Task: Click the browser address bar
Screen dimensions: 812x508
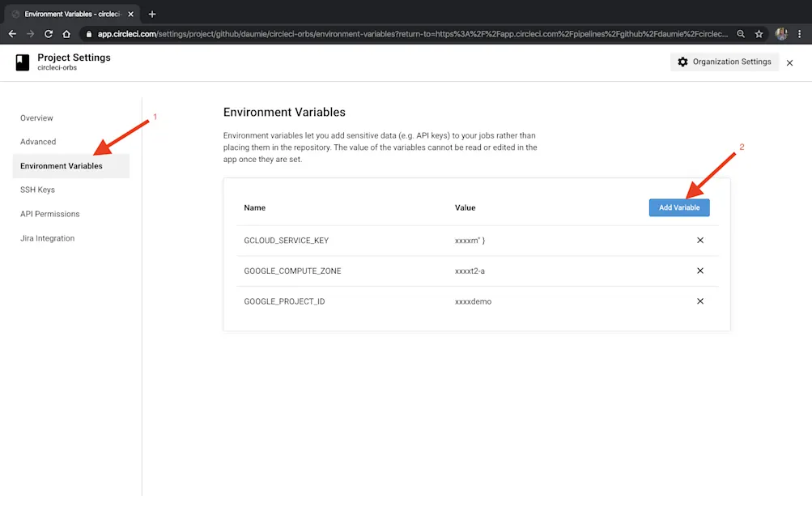Action: 405,34
